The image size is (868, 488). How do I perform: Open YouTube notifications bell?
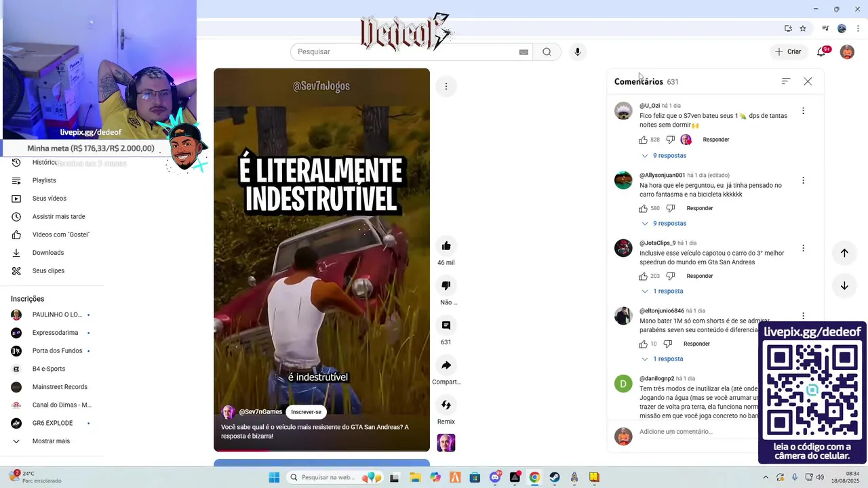pyautogui.click(x=821, y=52)
